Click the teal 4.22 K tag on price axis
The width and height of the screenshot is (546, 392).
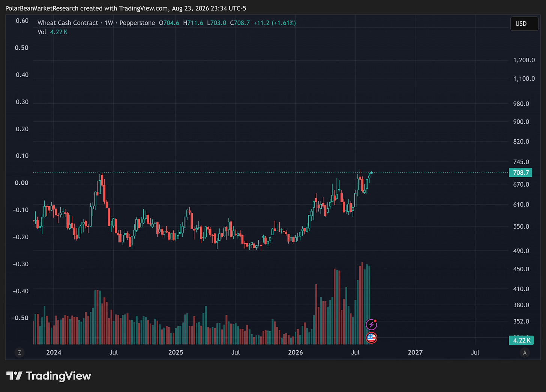pos(521,340)
